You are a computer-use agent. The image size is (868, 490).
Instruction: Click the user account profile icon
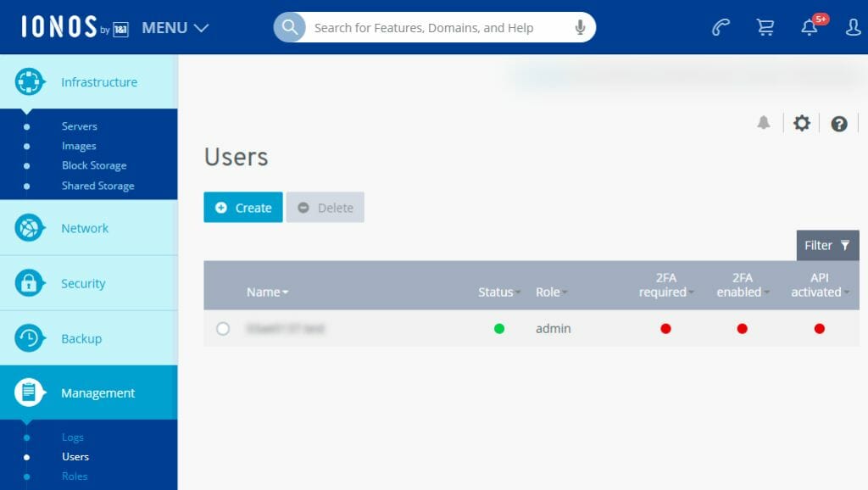tap(854, 27)
